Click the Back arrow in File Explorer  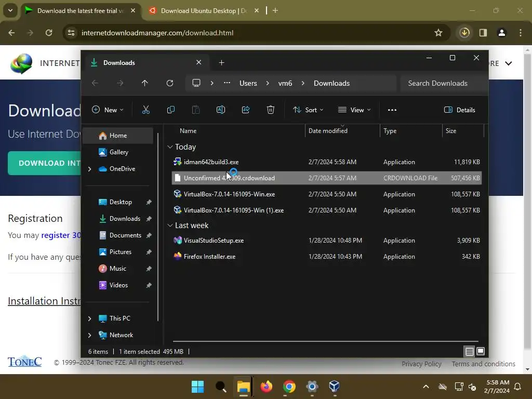click(95, 83)
